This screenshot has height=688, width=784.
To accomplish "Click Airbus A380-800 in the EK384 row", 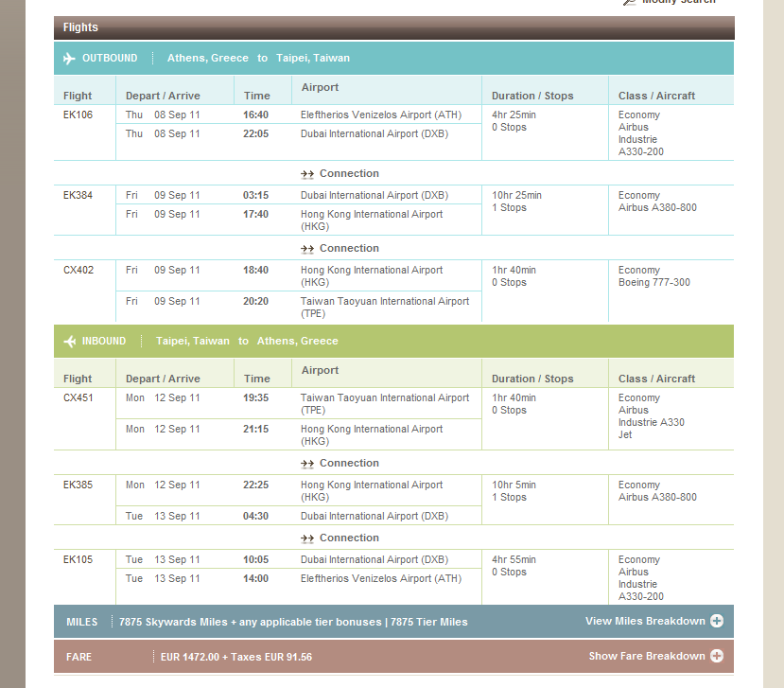I will (x=657, y=207).
